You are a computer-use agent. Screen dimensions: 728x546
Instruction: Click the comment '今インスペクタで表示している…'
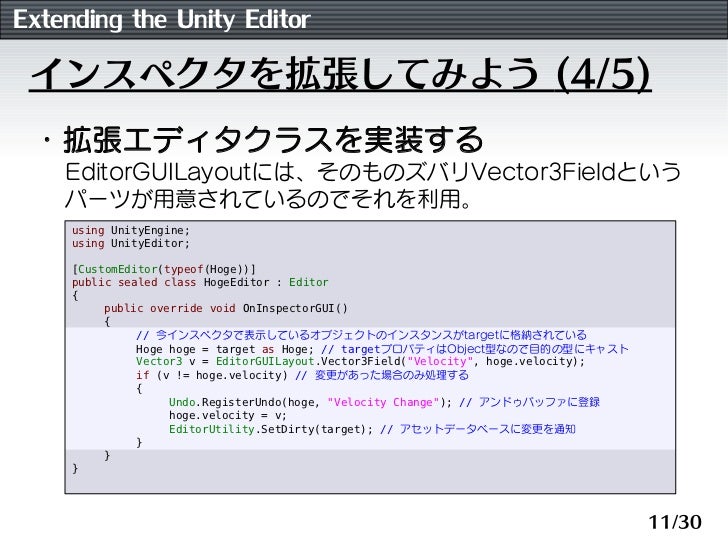[361, 335]
